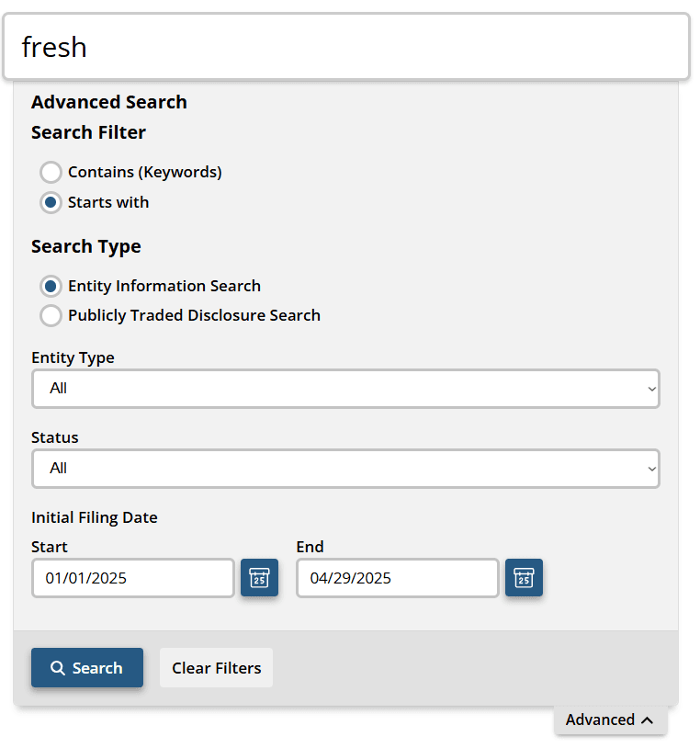Viewport: 700px width, 748px height.
Task: Open the End date calendar picker icon
Action: [x=524, y=578]
